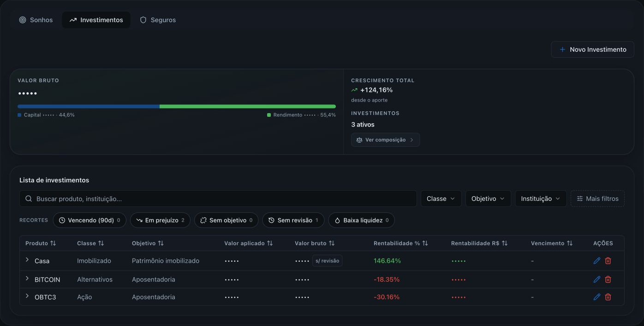Sort by Valor aplicado column

click(x=249, y=243)
